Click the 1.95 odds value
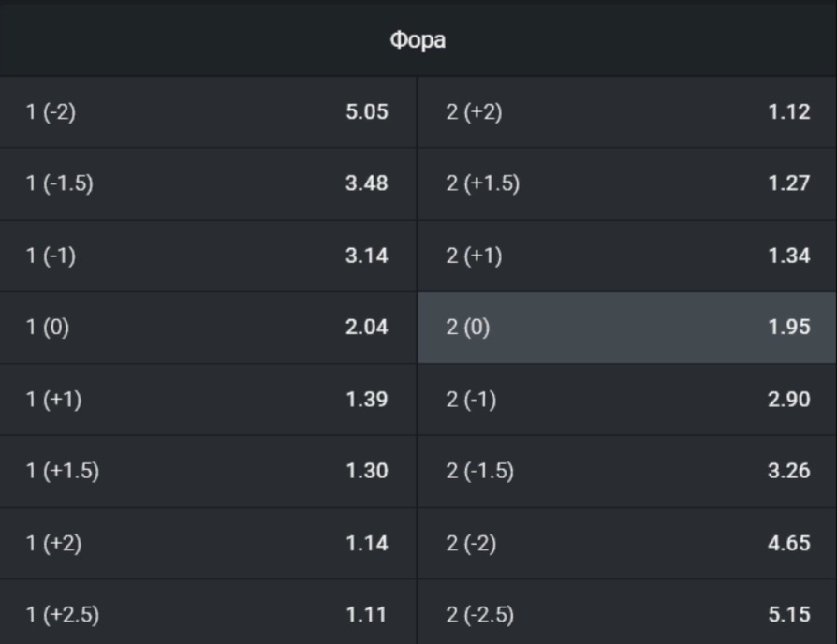 pyautogui.click(x=789, y=327)
